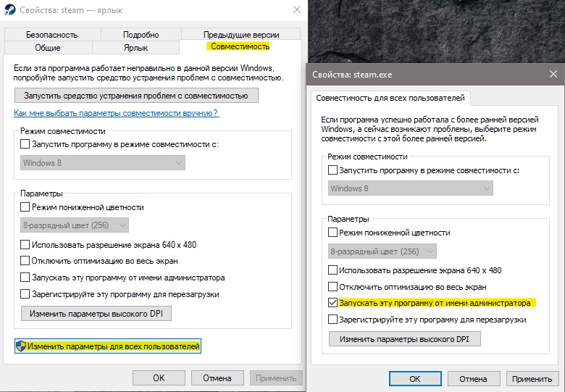Image resolution: width=565 pixels, height=392 pixels.
Task: Select the Совместимость tab
Action: (240, 46)
